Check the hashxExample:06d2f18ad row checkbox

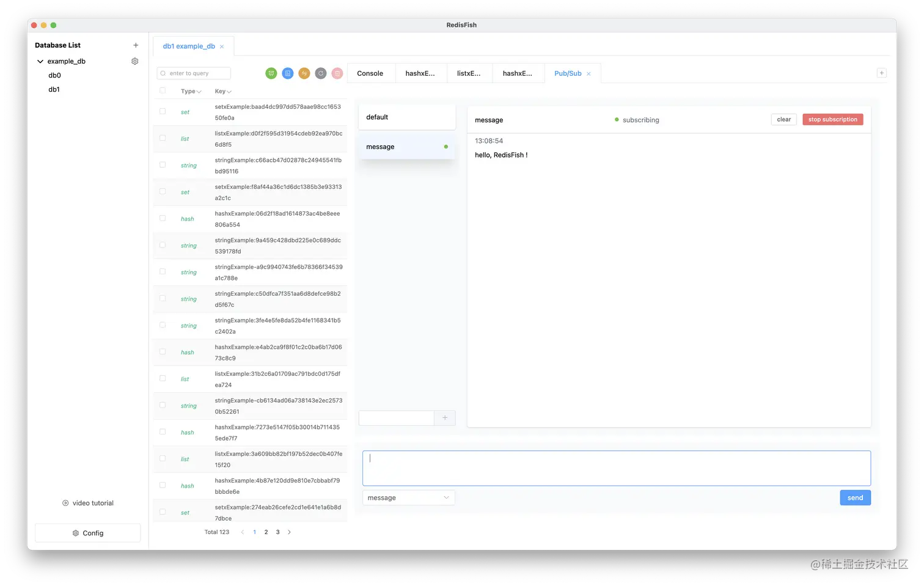tap(163, 218)
